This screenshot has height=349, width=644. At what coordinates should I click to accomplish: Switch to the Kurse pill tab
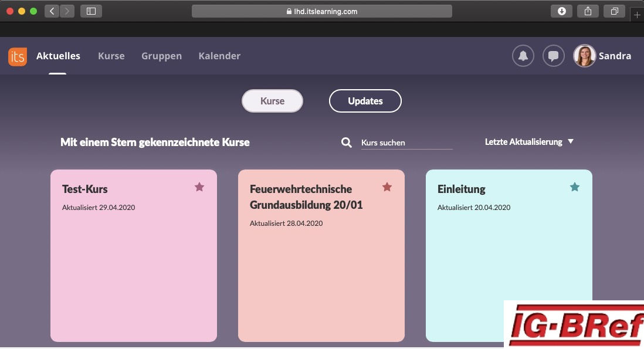click(x=272, y=101)
